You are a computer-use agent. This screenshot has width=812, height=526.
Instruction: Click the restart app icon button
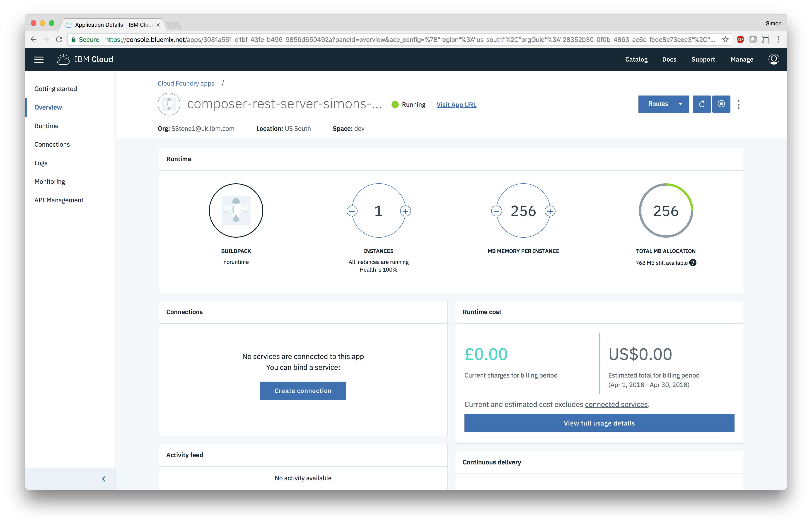pyautogui.click(x=701, y=104)
